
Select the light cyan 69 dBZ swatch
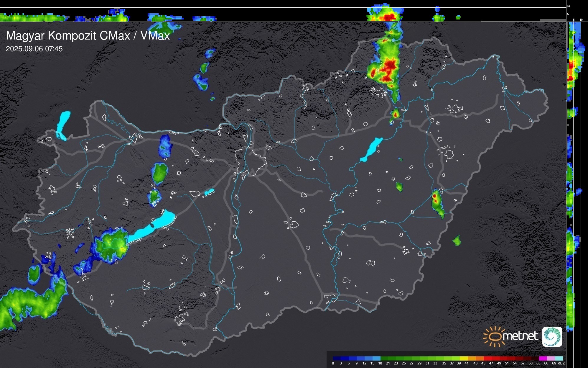tap(558, 358)
